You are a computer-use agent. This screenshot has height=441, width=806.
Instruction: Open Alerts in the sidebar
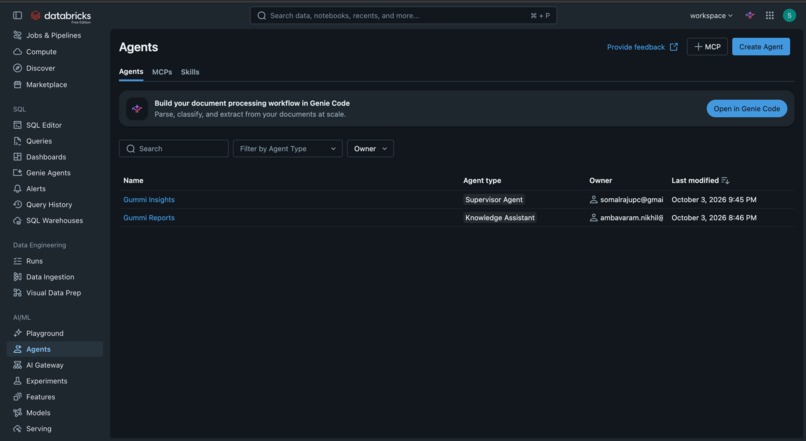(x=35, y=189)
